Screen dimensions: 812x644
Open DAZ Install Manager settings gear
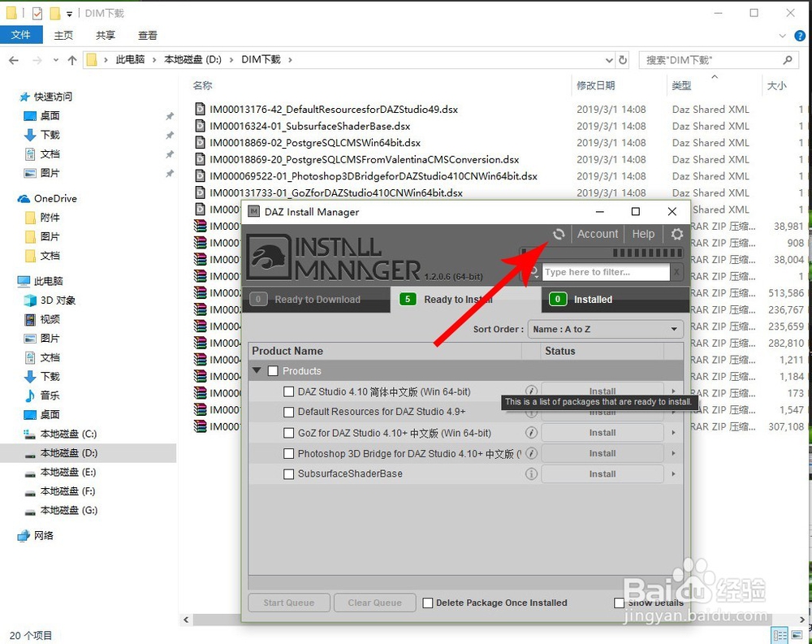[x=677, y=234]
